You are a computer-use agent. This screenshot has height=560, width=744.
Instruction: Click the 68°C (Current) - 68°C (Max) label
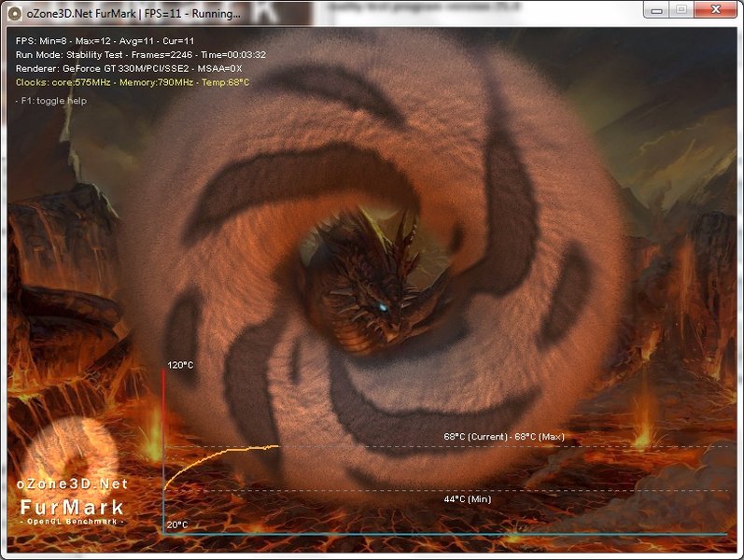[504, 437]
